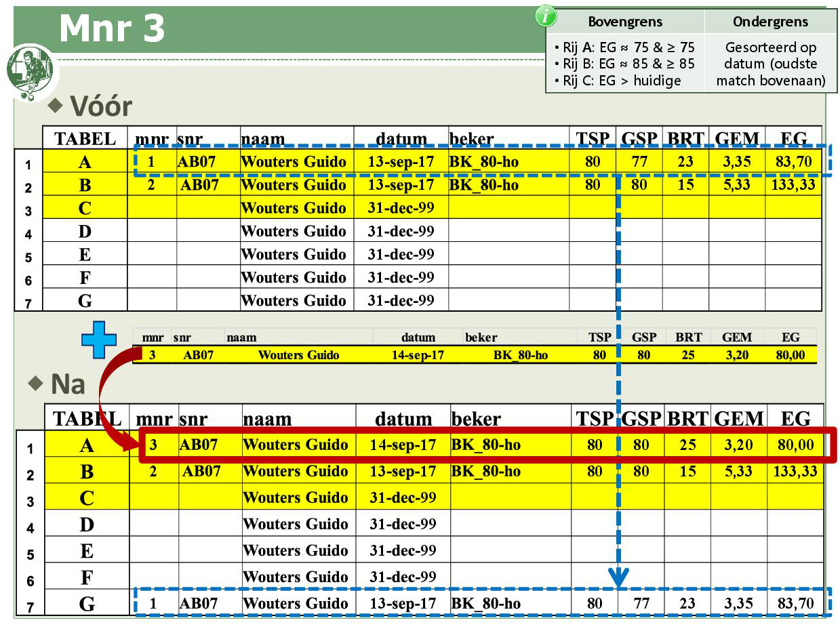Click the 'Na' section heading

68,384
